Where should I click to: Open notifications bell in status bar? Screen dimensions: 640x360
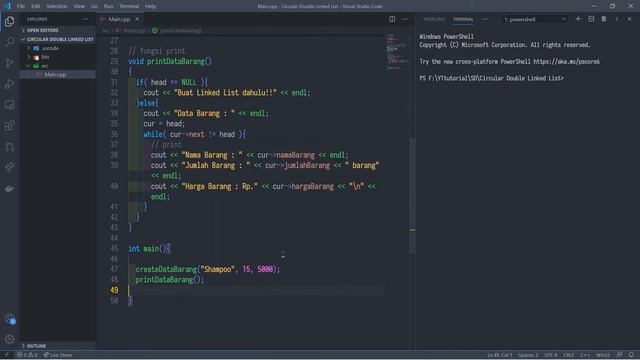click(631, 355)
